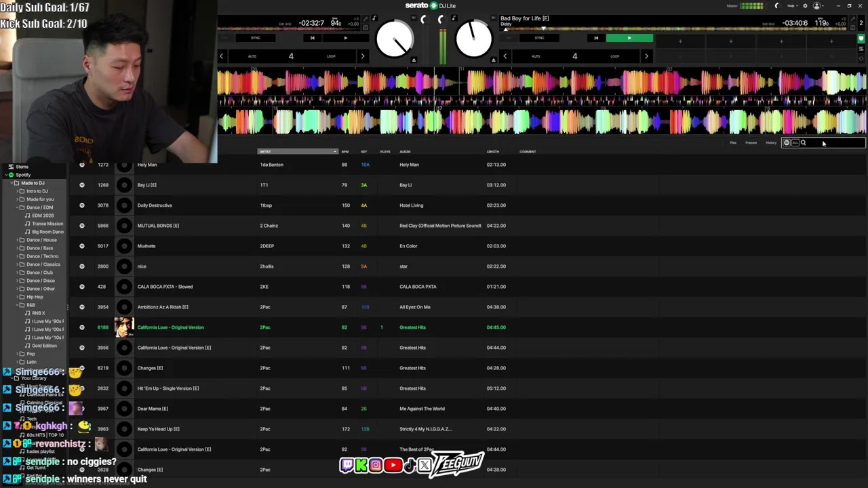Select the EDM 2026 playlist

click(x=39, y=216)
